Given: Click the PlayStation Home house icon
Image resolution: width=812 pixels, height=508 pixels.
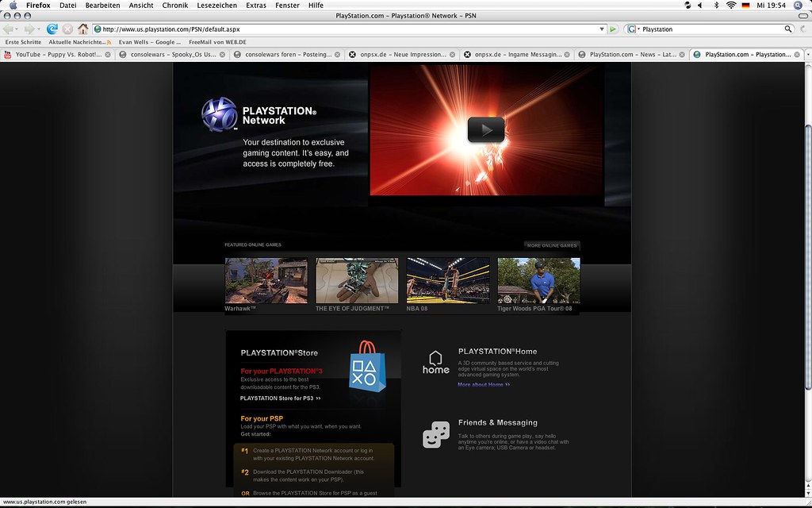Looking at the screenshot, I should (435, 362).
